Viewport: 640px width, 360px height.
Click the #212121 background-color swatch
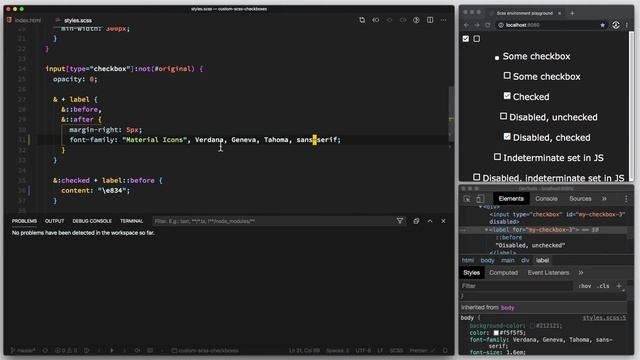[532, 326]
